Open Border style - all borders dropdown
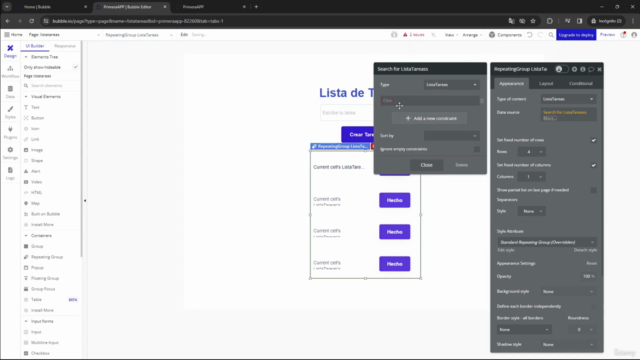This screenshot has height=360, width=640. coord(524,329)
